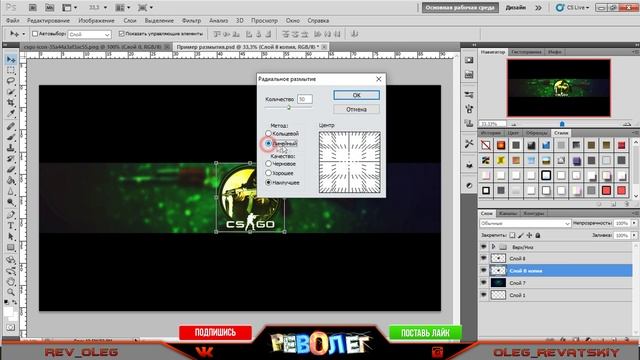Open the Выделение menu
640x360 pixels.
(x=159, y=20)
